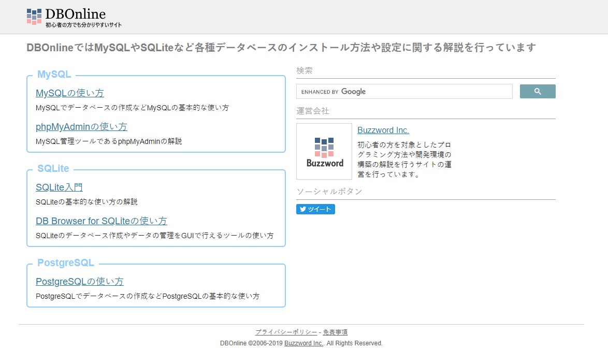This screenshot has width=608, height=364.
Task: Open the 免責事項 footer link
Action: coord(335,332)
